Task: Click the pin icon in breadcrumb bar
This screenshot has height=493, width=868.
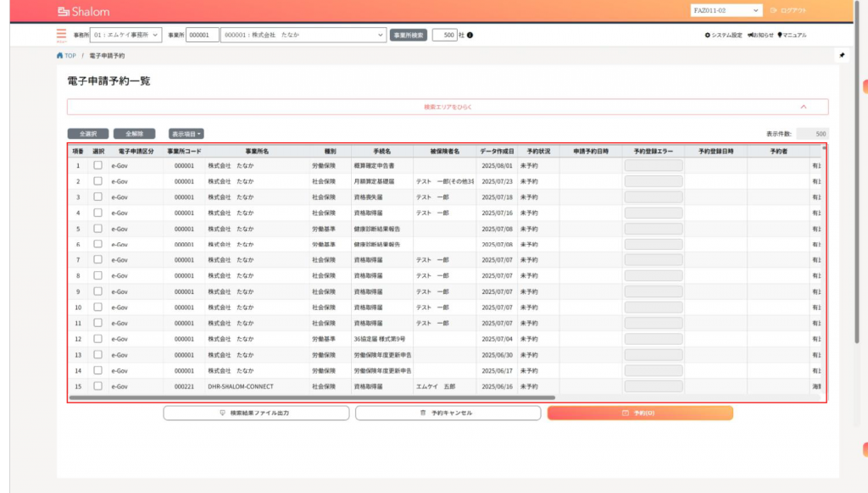Action: point(842,55)
